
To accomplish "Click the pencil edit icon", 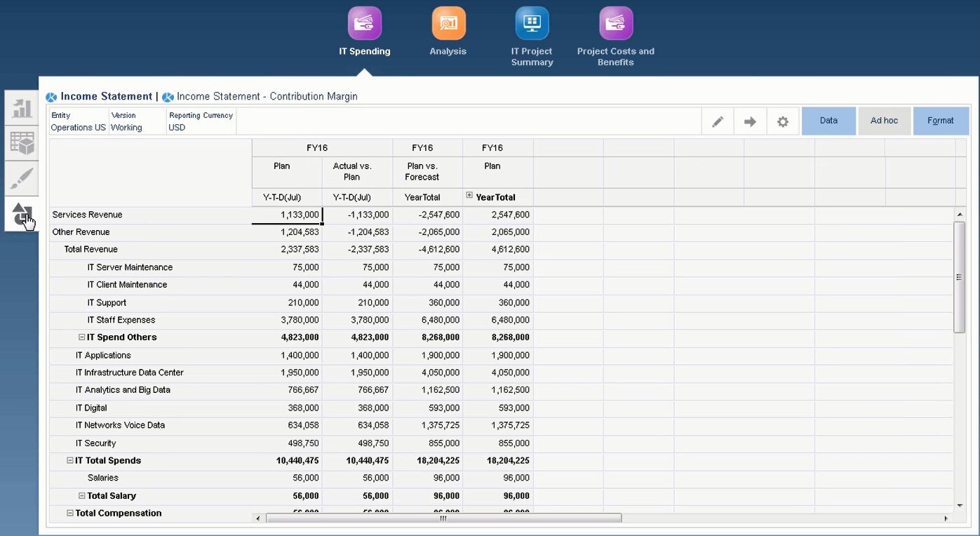I will click(x=718, y=121).
